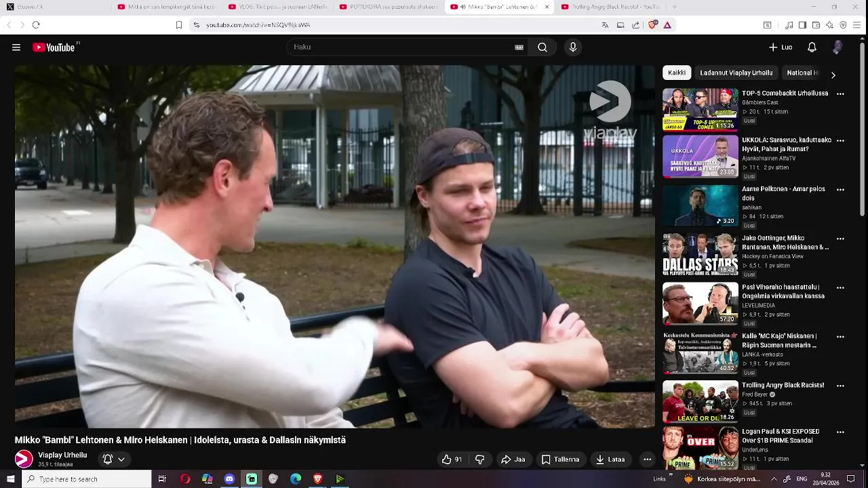
Task: Click the Luo create button
Action: click(781, 47)
